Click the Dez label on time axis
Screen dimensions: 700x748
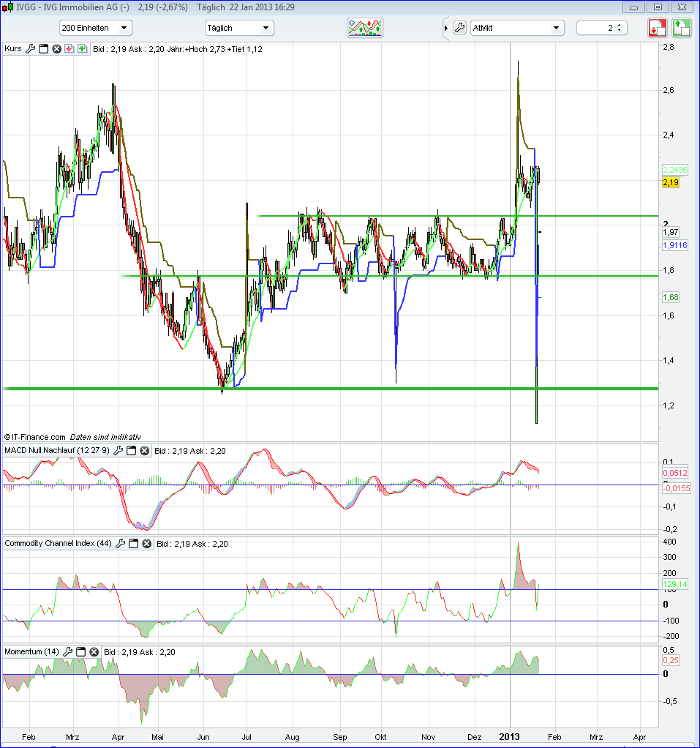475,737
